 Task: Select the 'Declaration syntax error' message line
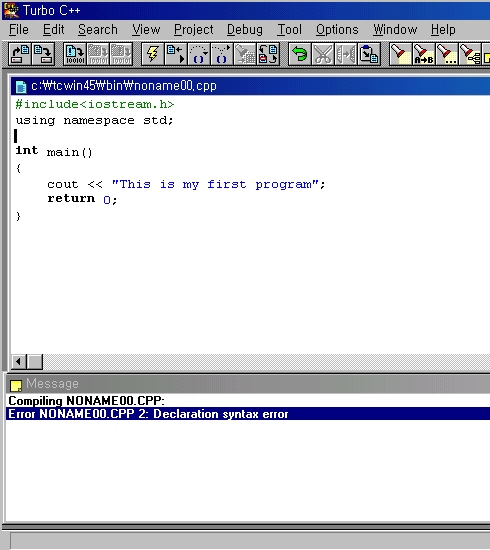(x=248, y=414)
